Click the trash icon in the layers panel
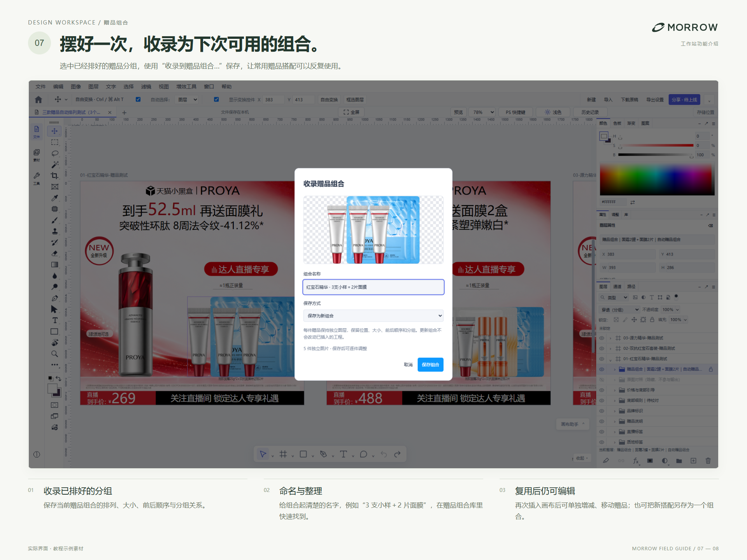This screenshot has width=747, height=560. (708, 460)
